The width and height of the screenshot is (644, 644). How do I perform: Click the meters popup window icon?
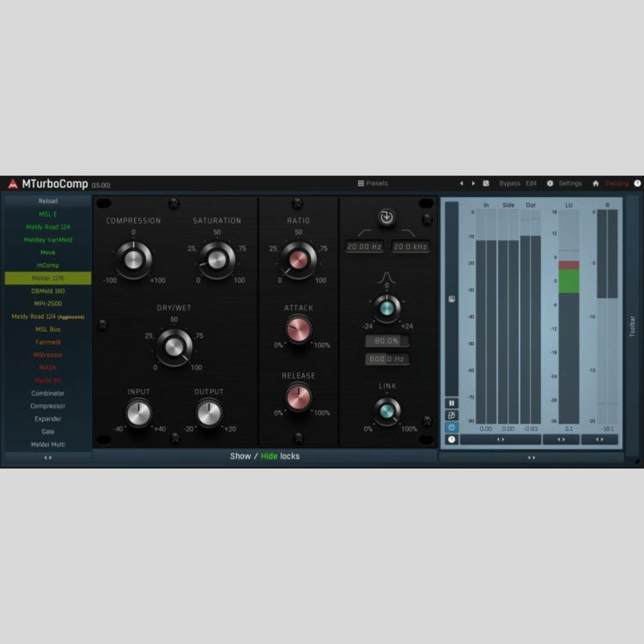pos(451,415)
